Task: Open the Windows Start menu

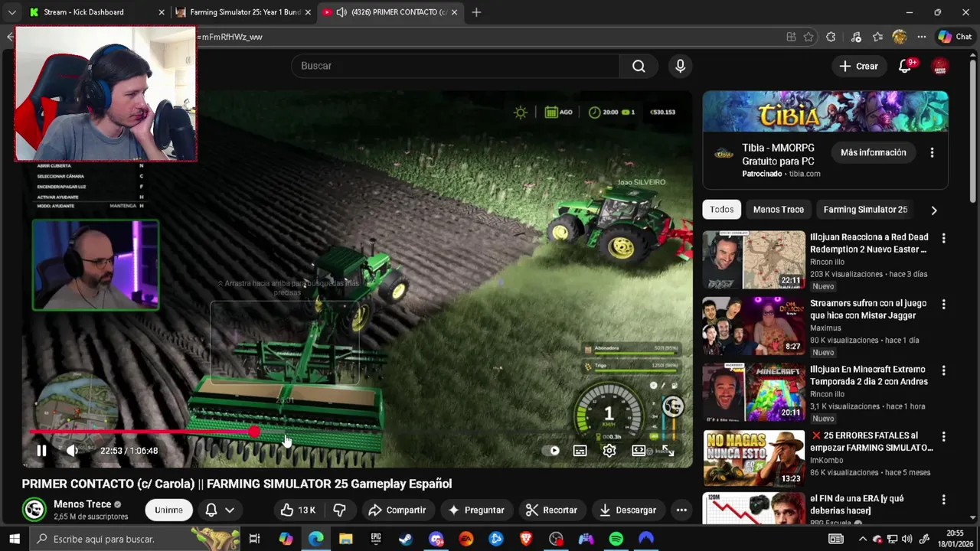Action: (15, 539)
